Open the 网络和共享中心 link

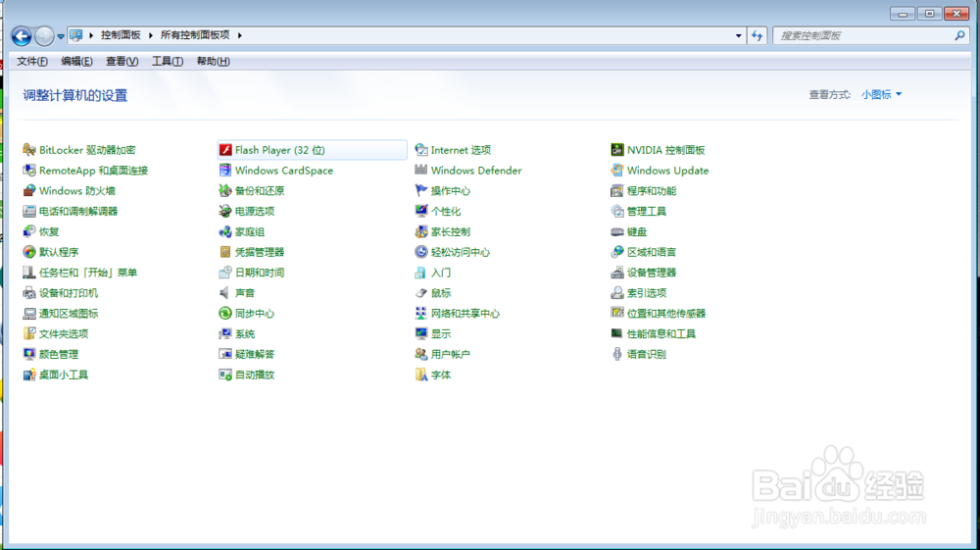point(465,314)
